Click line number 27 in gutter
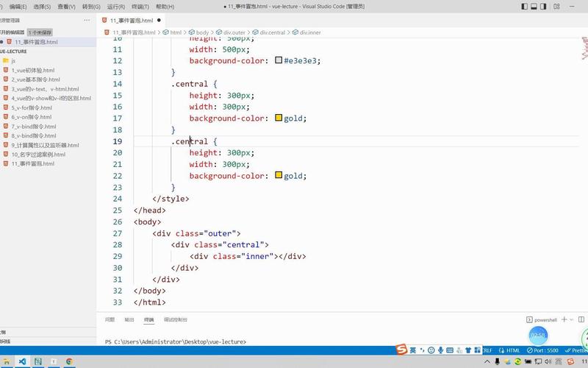 118,233
